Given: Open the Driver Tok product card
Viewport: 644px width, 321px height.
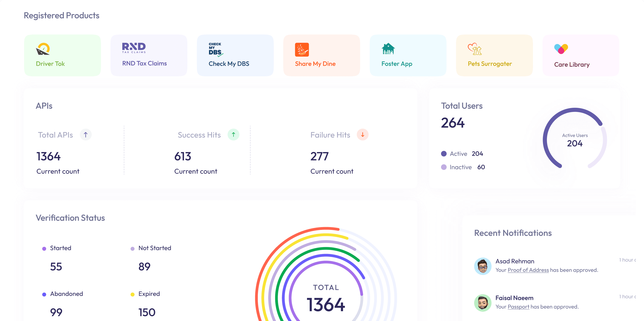Looking at the screenshot, I should point(62,55).
